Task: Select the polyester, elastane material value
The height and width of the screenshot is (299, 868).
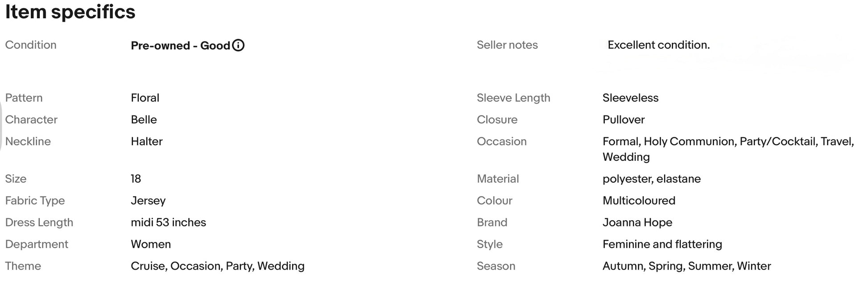Action: click(x=651, y=179)
